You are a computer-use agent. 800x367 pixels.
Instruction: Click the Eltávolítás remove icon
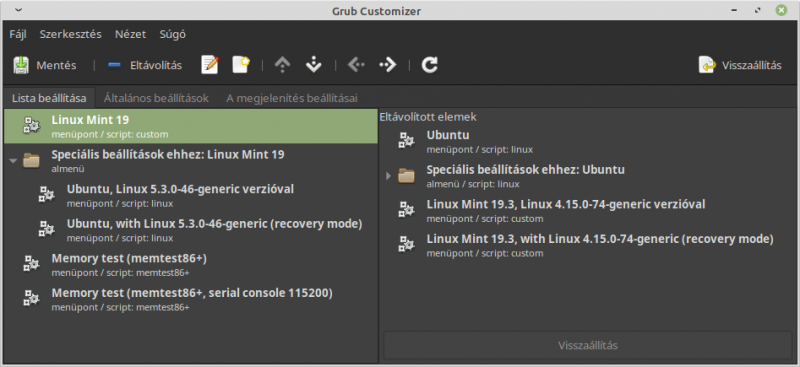coord(115,65)
